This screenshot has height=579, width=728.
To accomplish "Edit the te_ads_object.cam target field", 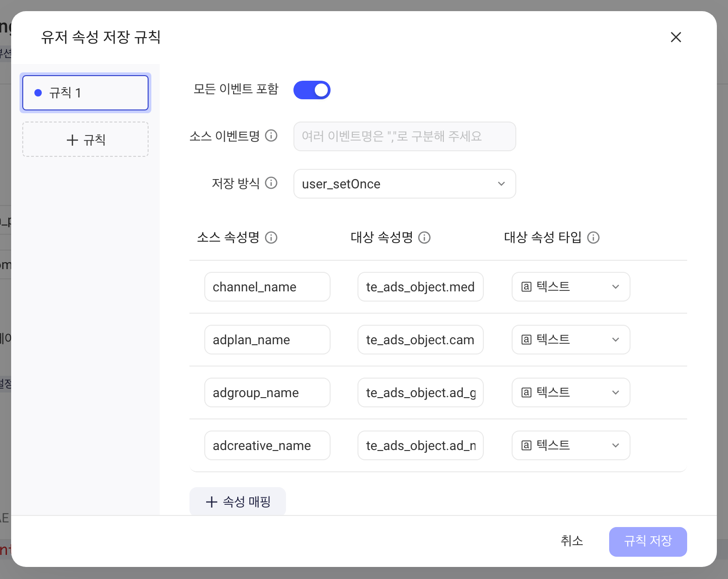I will coord(421,340).
